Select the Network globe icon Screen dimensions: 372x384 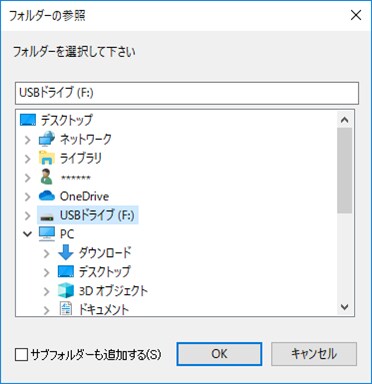47,139
